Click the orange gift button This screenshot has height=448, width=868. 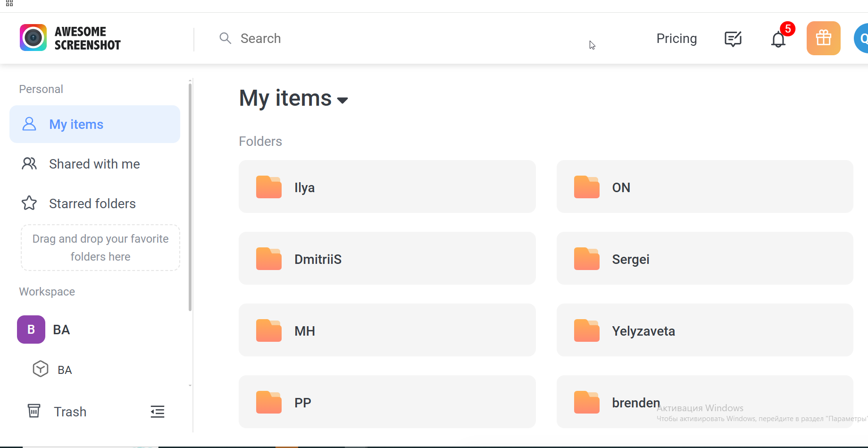tap(823, 38)
